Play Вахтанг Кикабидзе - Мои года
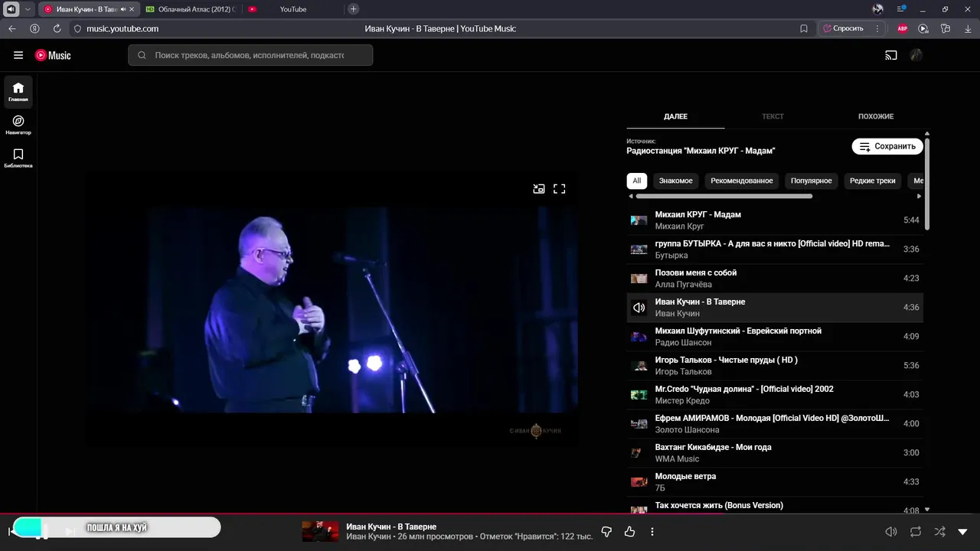The image size is (980, 551). [775, 453]
